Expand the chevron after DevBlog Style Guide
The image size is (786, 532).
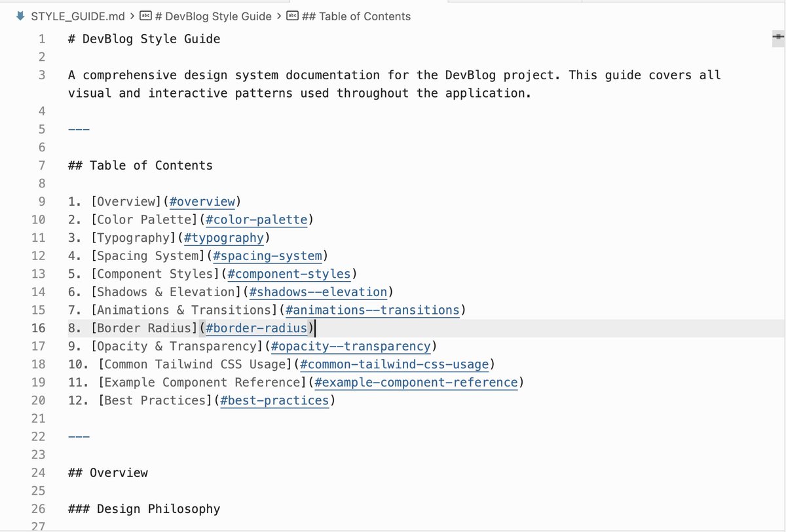[279, 16]
